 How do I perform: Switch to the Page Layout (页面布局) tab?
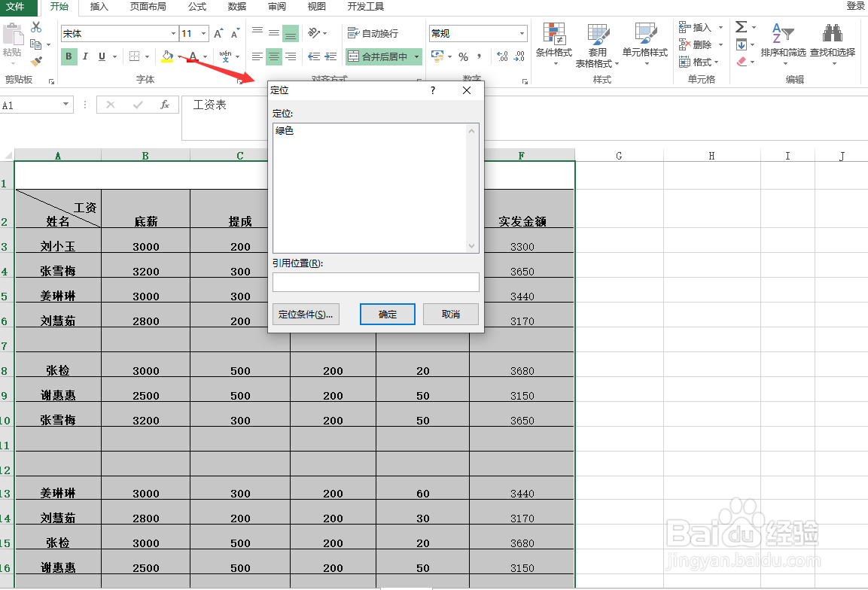(148, 7)
